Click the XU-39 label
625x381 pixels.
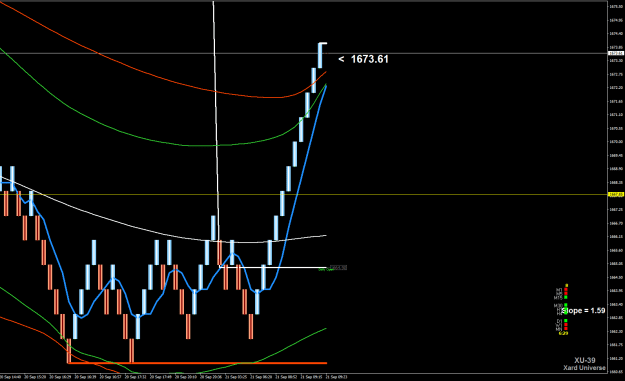click(x=585, y=360)
